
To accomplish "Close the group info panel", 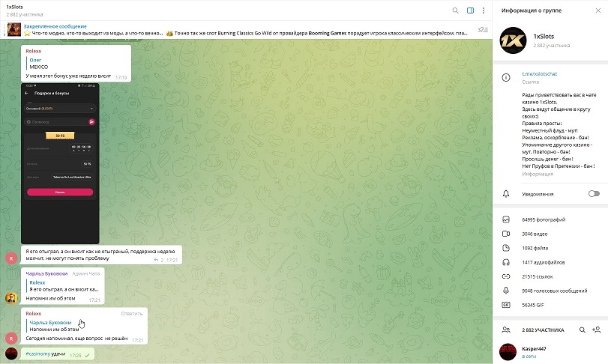I will 598,10.
